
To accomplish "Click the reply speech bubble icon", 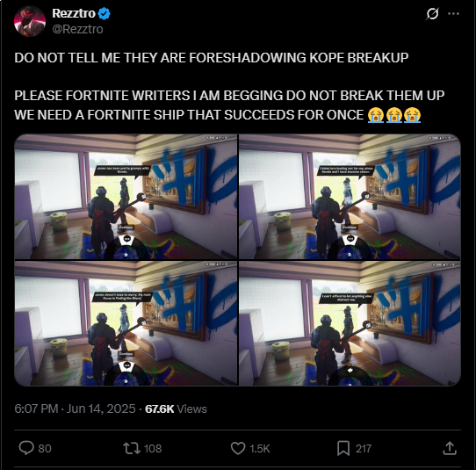I will [26, 448].
